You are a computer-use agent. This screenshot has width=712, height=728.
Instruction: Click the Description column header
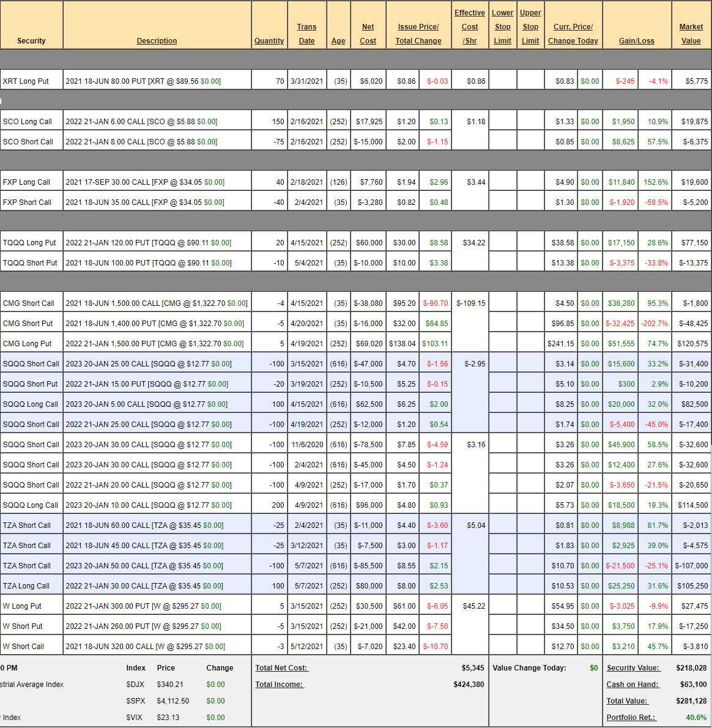tap(157, 41)
